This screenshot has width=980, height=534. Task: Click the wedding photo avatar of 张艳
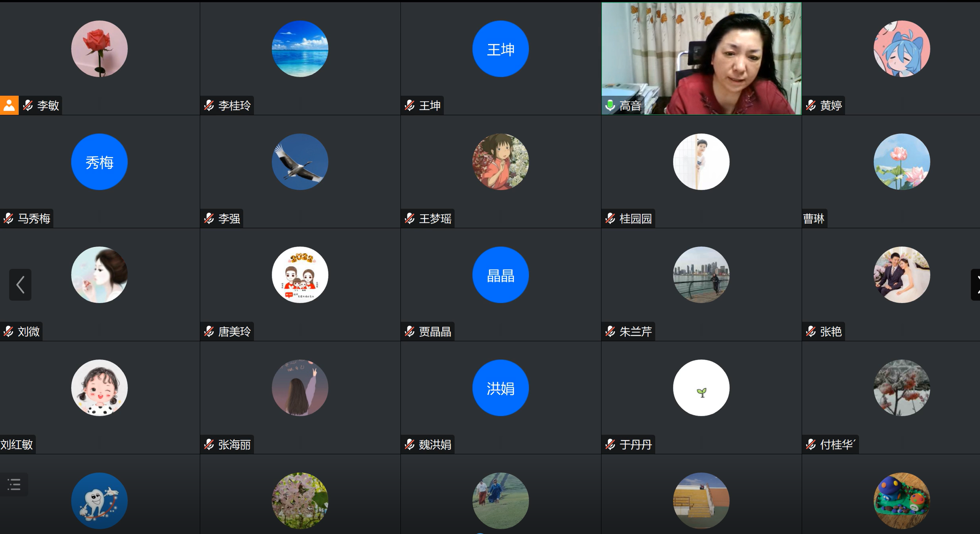tap(902, 275)
